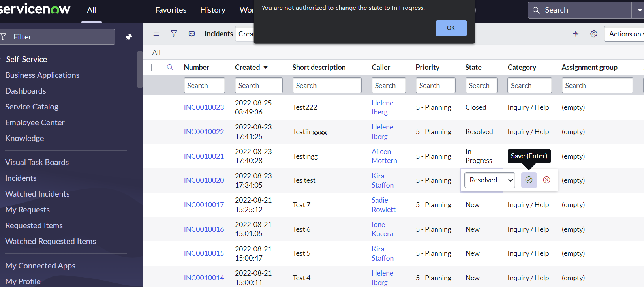Open Visual Task Boards module
The image size is (644, 287).
click(x=37, y=162)
